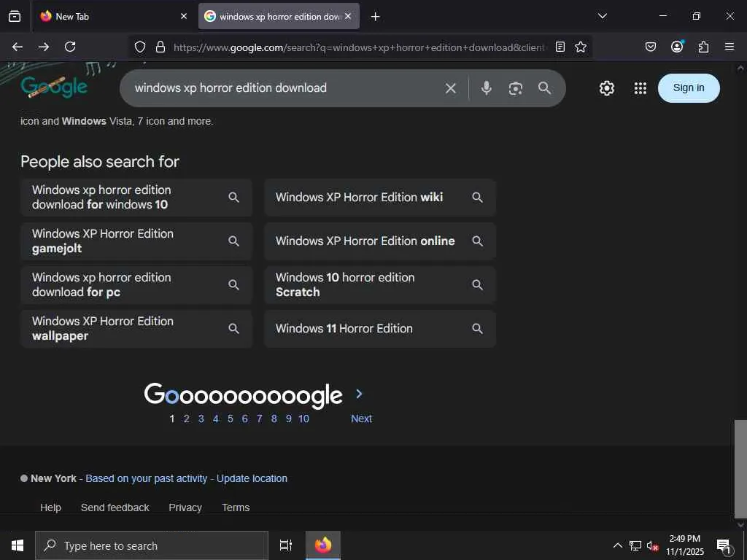Click the pagination next chevron
747x560 pixels.
[x=359, y=394]
